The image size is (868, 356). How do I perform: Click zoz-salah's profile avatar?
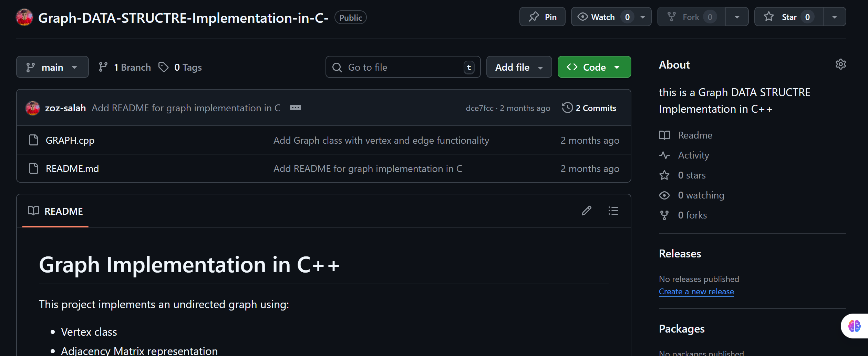click(x=32, y=108)
